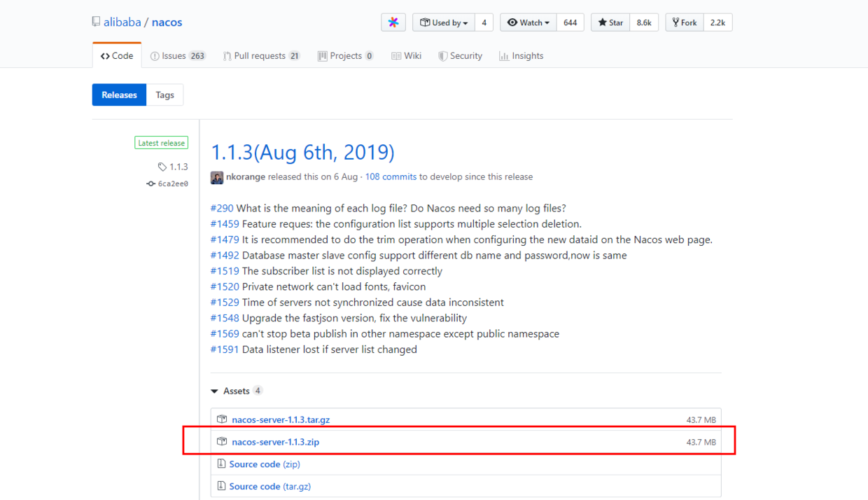Click the watchers count 644
The width and height of the screenshot is (868, 500).
pyautogui.click(x=570, y=22)
